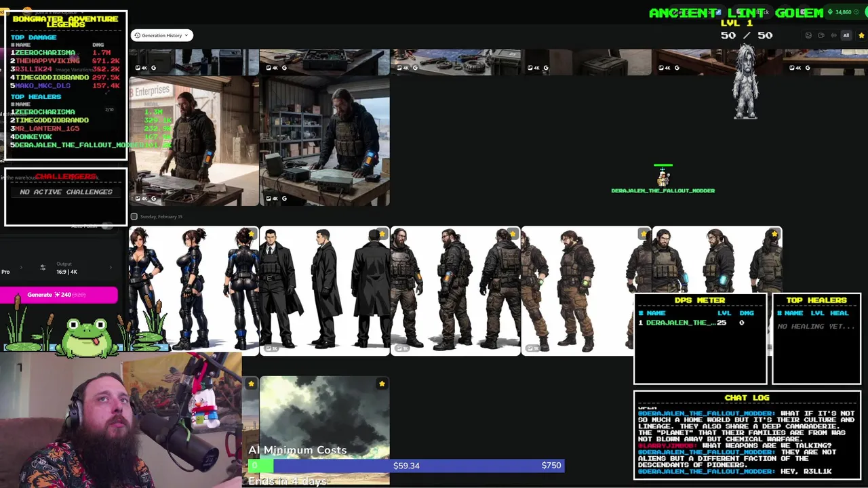Open the generation settings sliders icon
868x488 pixels.
[43, 268]
